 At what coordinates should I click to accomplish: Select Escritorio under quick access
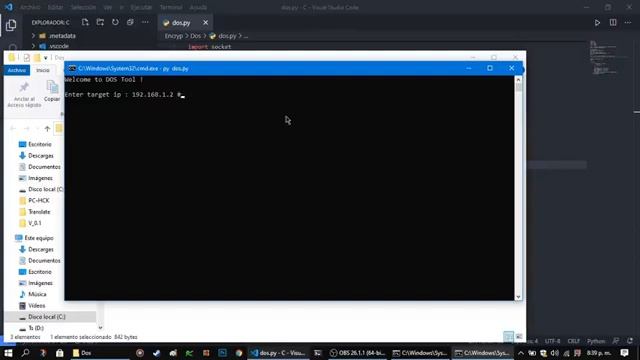40,144
